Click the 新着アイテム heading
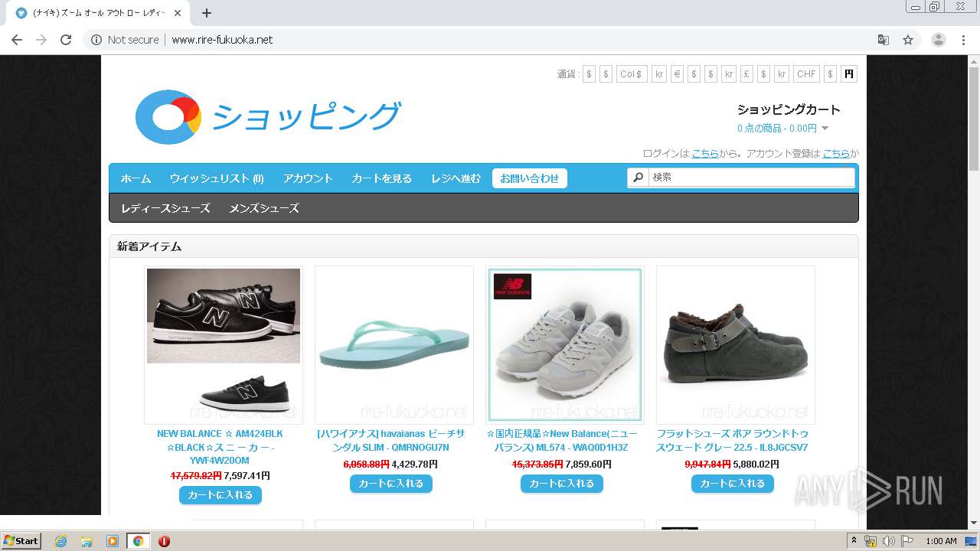The width and height of the screenshot is (980, 551). click(x=149, y=246)
